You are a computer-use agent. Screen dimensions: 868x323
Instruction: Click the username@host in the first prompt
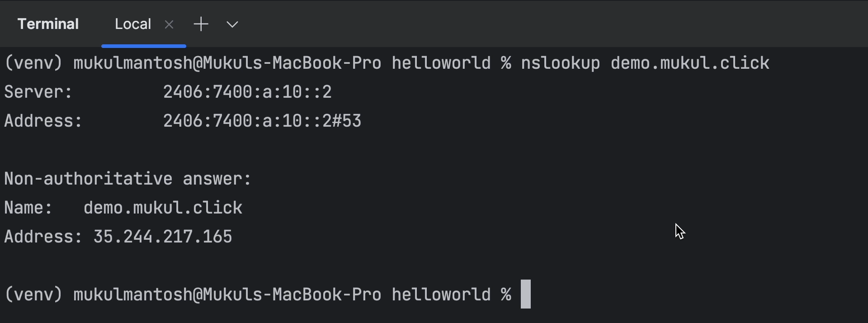pyautogui.click(x=227, y=63)
